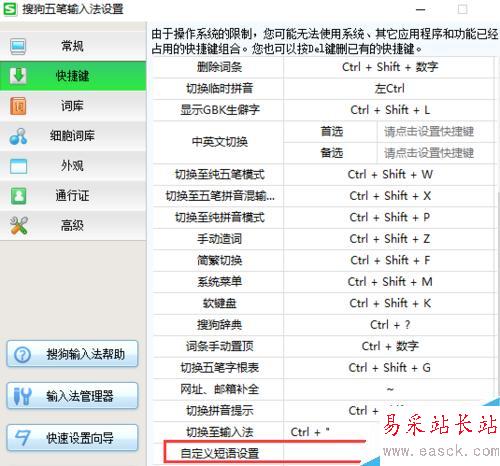Edit 搜狗辞典 shortcut Ctrl + ?

click(389, 325)
